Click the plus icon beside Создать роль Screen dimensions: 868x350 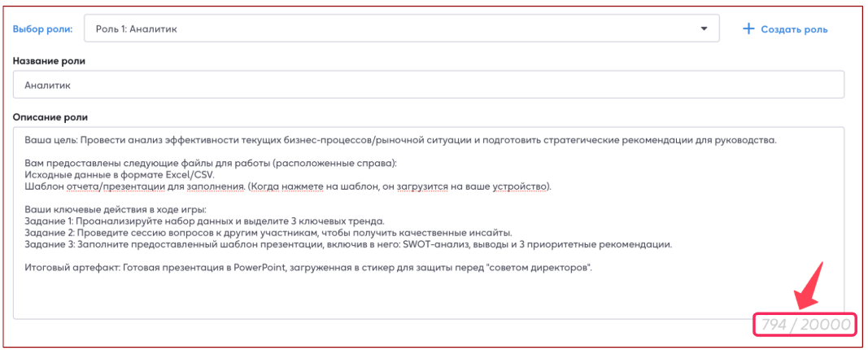[x=748, y=29]
